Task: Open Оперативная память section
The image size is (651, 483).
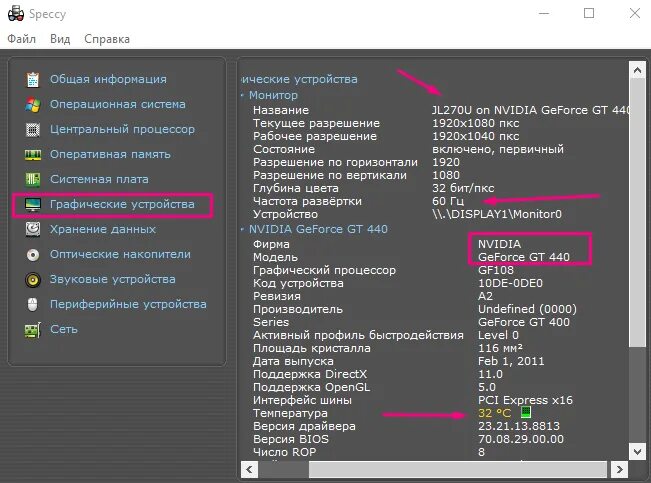Action: pyautogui.click(x=110, y=154)
